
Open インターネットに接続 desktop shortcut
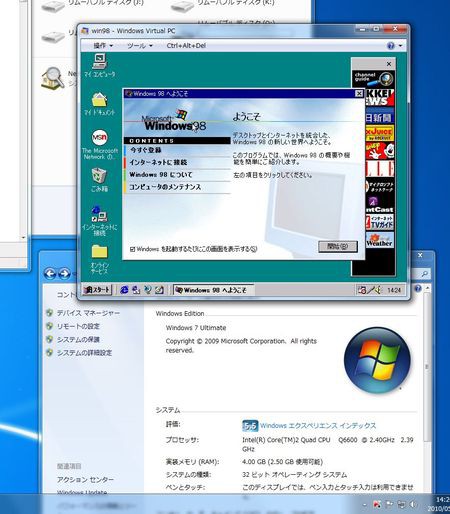click(x=99, y=221)
